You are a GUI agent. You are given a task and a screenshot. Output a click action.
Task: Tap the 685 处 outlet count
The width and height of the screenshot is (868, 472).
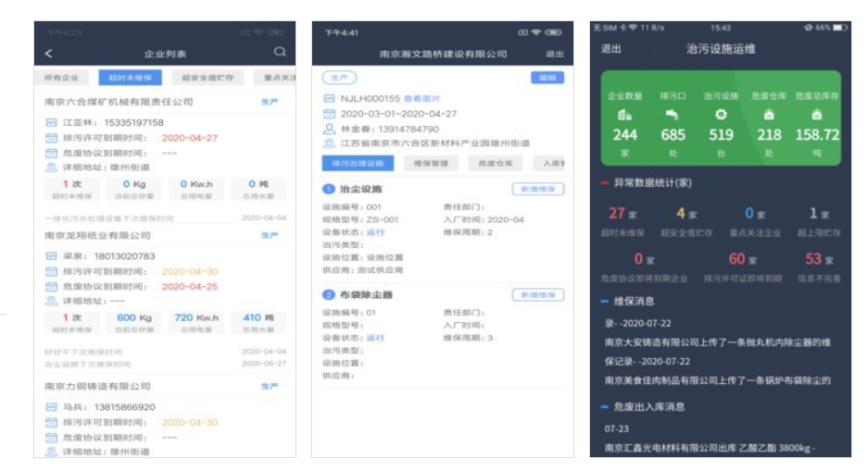(673, 135)
